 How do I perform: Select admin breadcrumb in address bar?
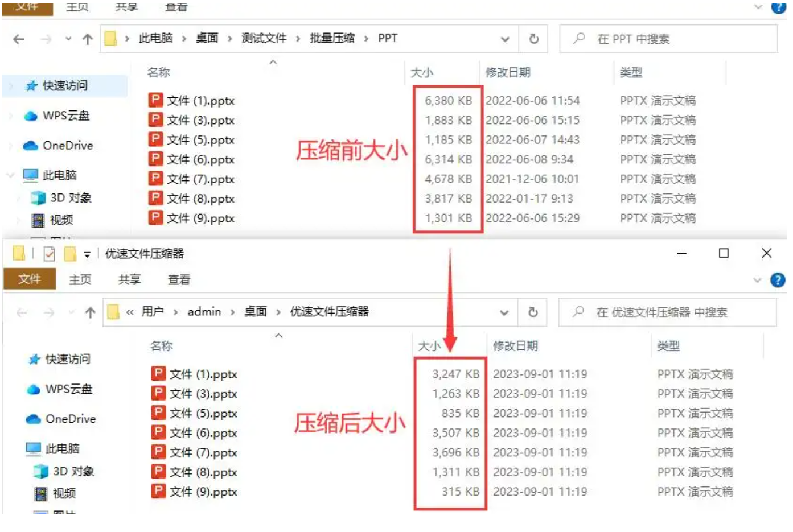coord(204,311)
